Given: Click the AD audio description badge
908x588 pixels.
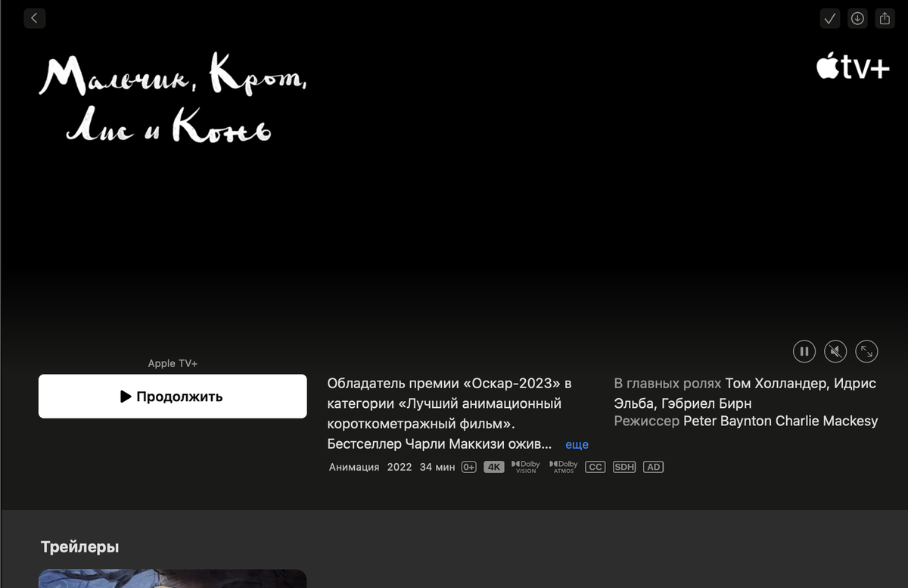Looking at the screenshot, I should pyautogui.click(x=653, y=467).
